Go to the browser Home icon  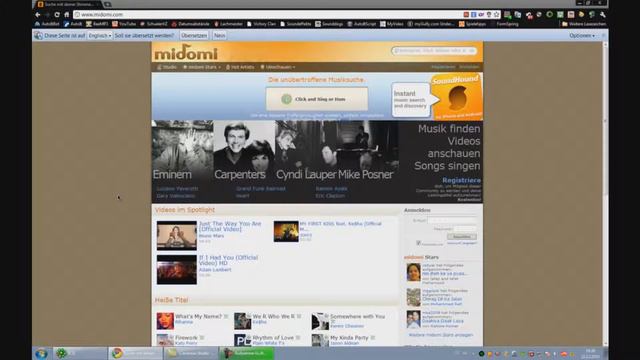[67, 14]
